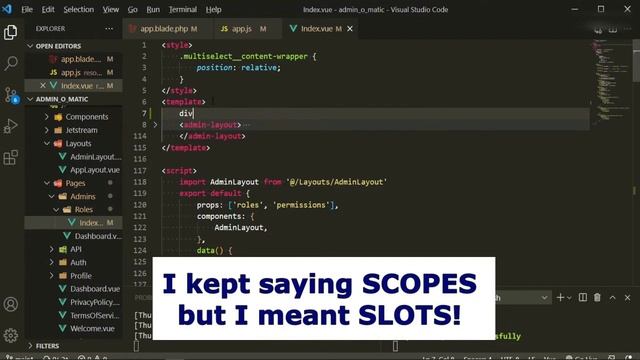Open the Search view in activity bar
The image size is (640, 360).
[11, 63]
